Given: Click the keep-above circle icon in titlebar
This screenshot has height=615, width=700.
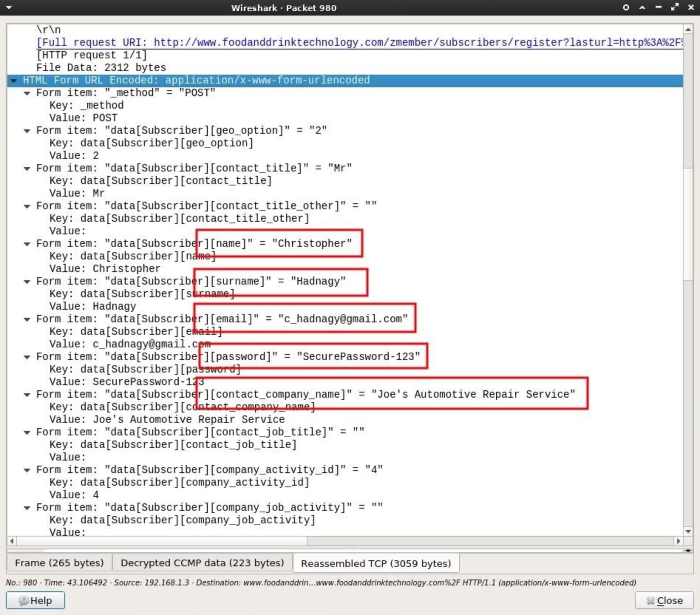Looking at the screenshot, I should pos(625,7).
